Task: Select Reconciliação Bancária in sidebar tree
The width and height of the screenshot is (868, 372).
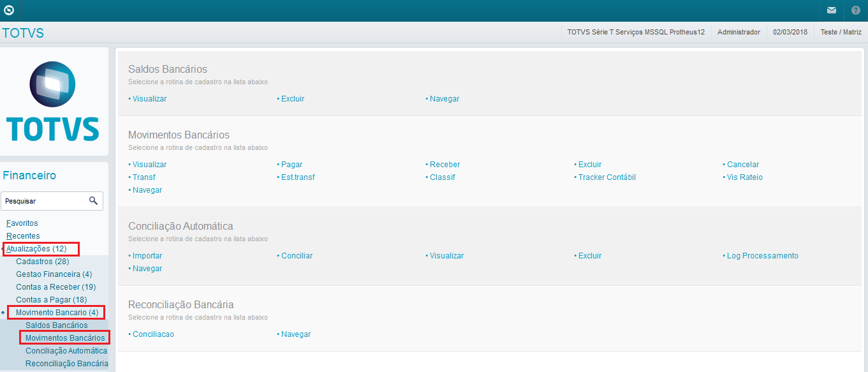Action: pyautogui.click(x=67, y=364)
